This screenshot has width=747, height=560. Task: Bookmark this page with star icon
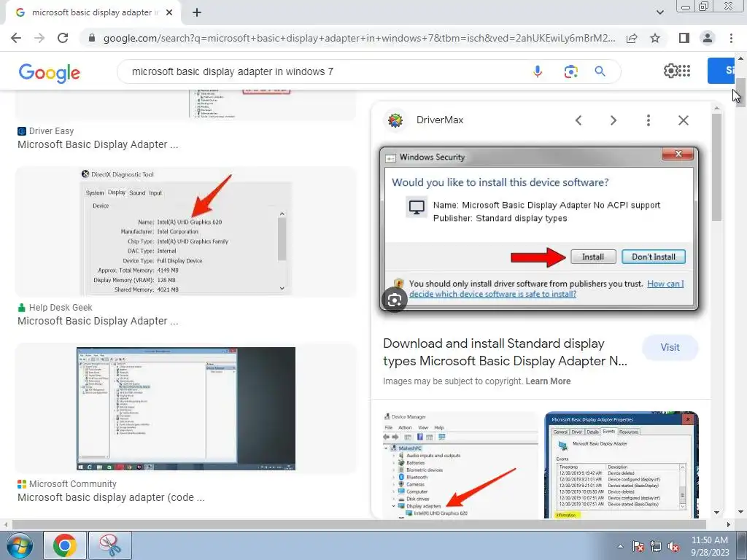coord(655,38)
